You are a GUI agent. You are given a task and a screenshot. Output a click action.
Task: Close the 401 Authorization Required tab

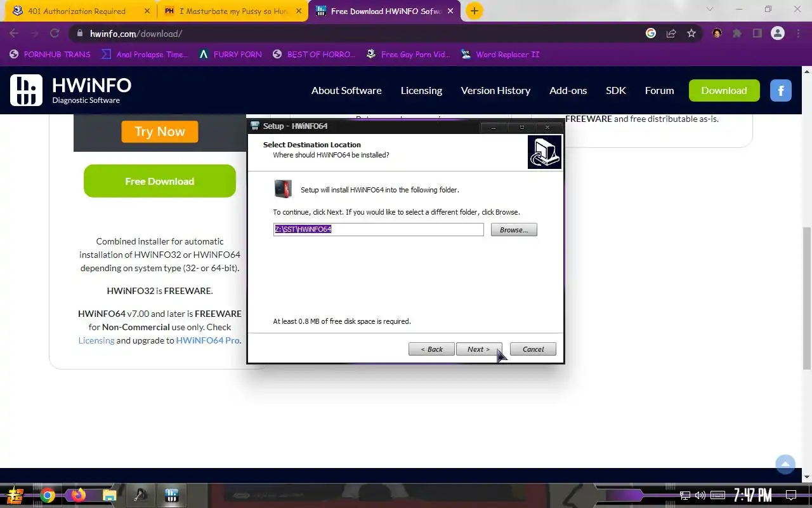click(147, 11)
